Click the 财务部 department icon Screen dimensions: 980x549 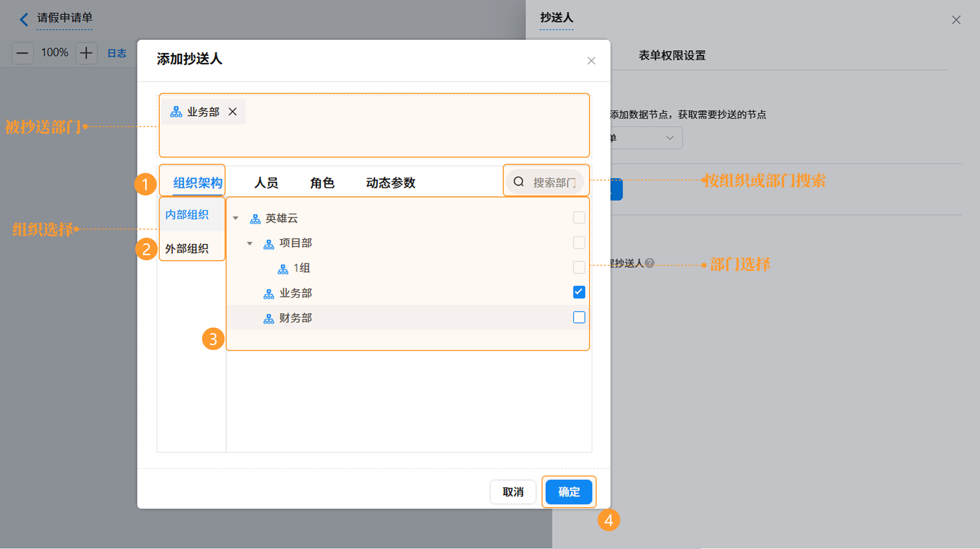[x=268, y=318]
